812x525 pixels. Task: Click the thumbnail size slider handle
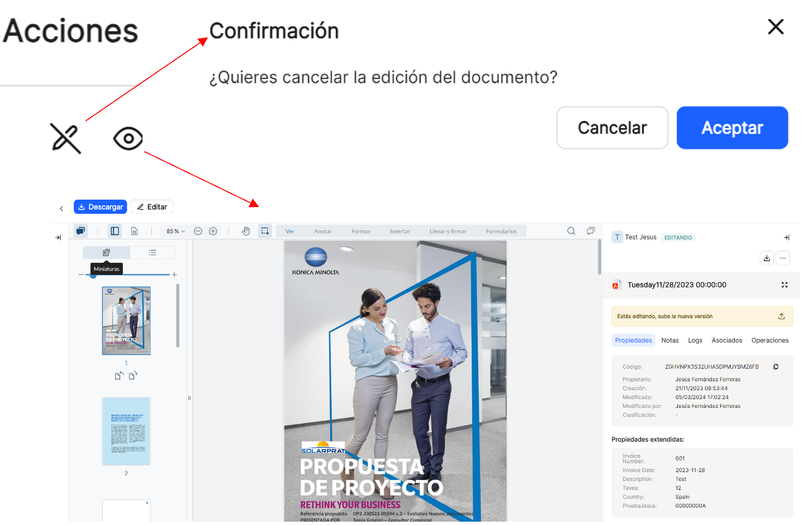coord(93,275)
